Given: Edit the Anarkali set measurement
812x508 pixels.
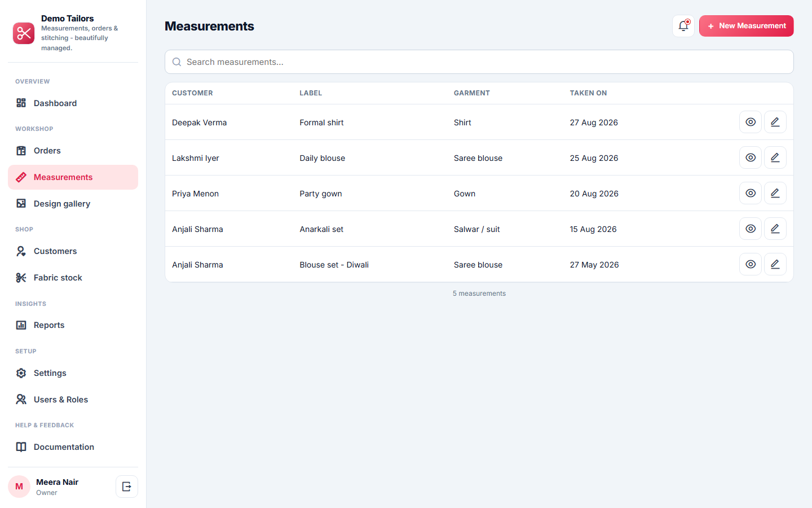Looking at the screenshot, I should (775, 229).
